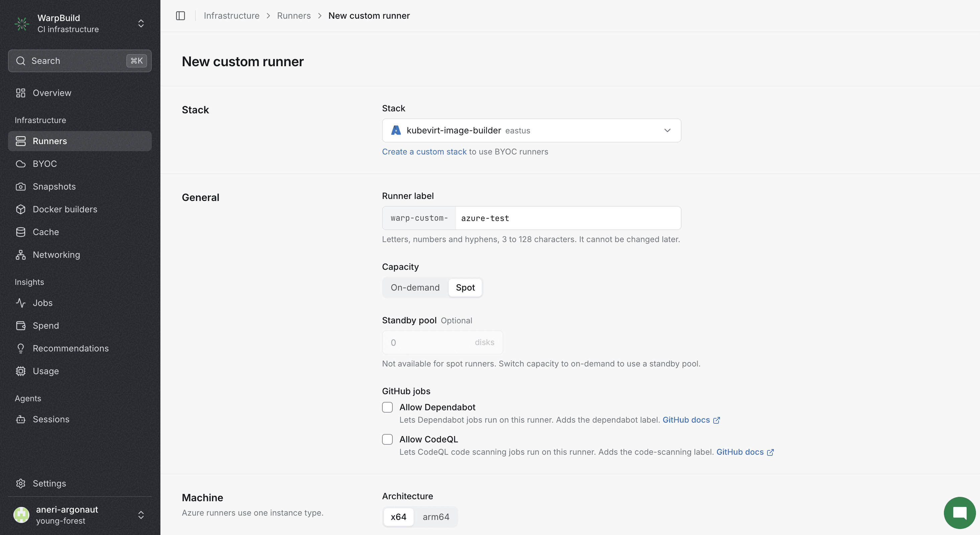Open Usage chip icon
The image size is (980, 535).
click(x=20, y=371)
